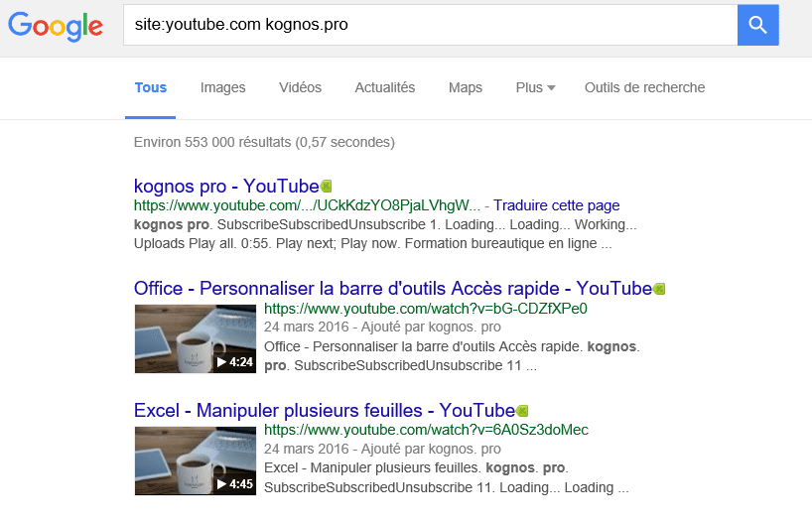Click the blue magnifying glass search button
The image size is (812, 525).
[x=757, y=25]
